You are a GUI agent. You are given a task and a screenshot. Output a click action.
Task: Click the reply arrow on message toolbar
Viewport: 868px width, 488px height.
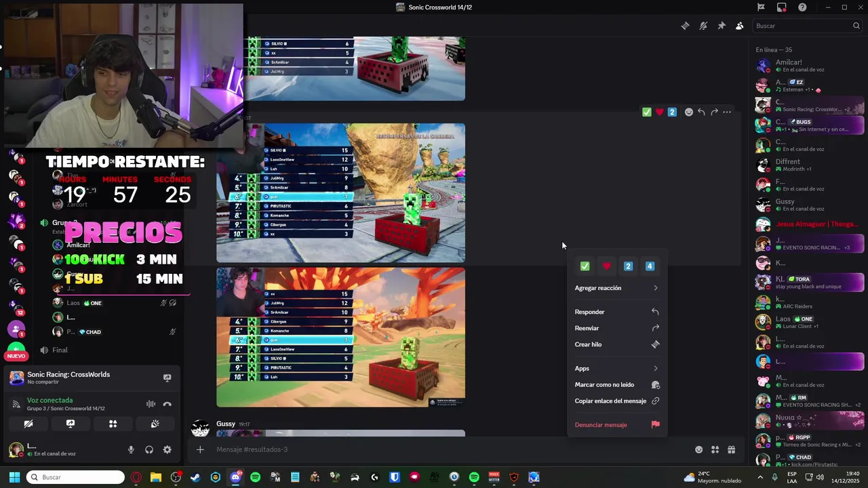point(701,112)
